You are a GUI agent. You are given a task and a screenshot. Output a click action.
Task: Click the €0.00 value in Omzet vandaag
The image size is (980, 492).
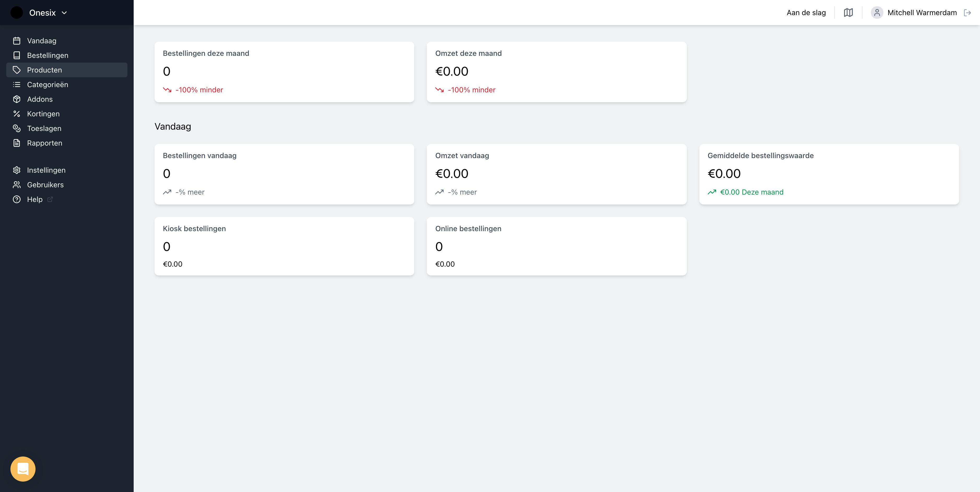(452, 174)
